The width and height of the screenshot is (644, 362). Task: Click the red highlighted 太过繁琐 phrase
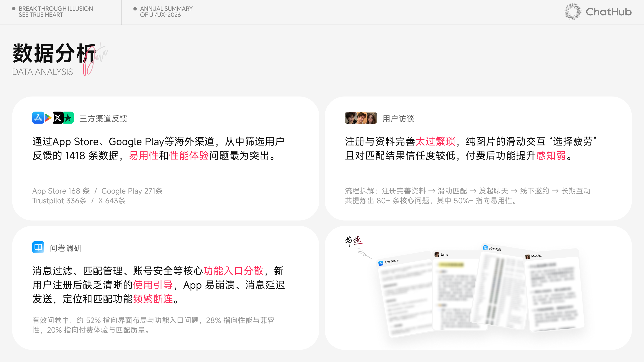[x=435, y=141]
